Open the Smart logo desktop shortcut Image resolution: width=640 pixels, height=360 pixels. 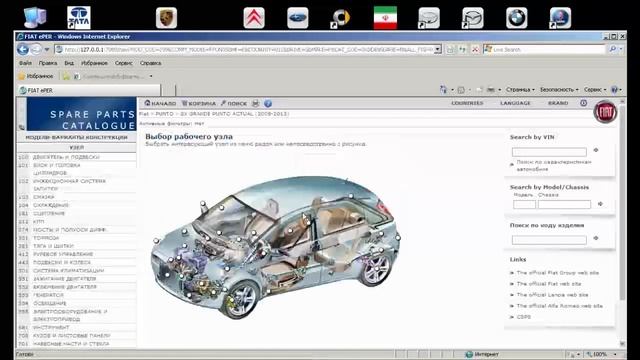[x=341, y=18]
